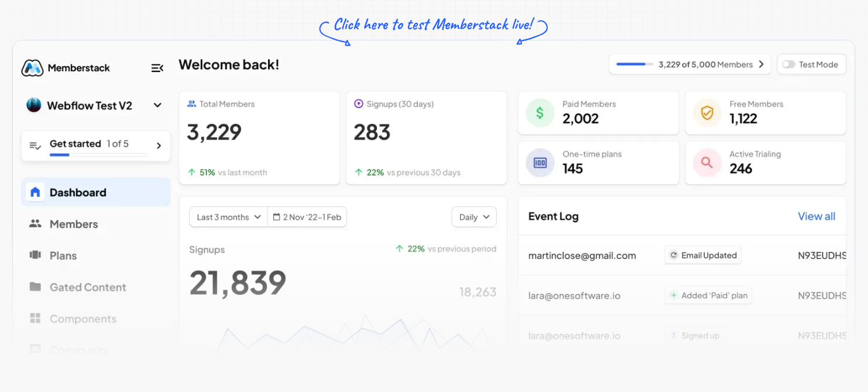Click the Signups card purple arrow icon
The height and width of the screenshot is (392, 868).
tap(359, 104)
